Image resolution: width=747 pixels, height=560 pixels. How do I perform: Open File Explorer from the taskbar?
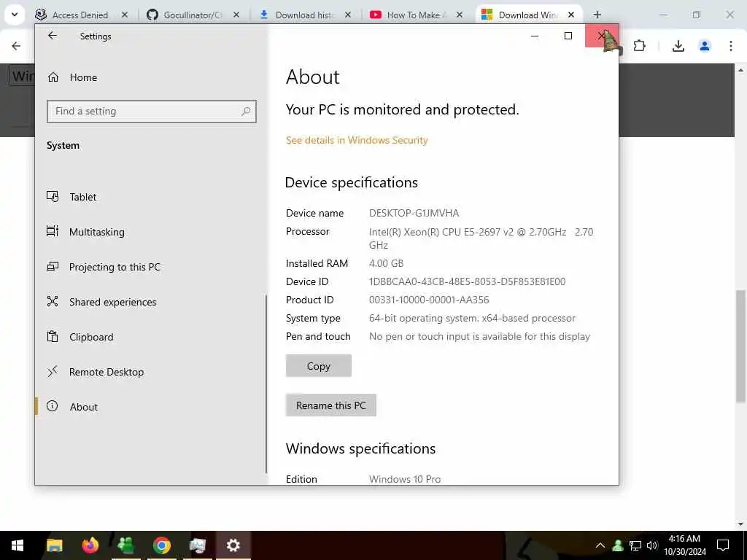(x=54, y=545)
